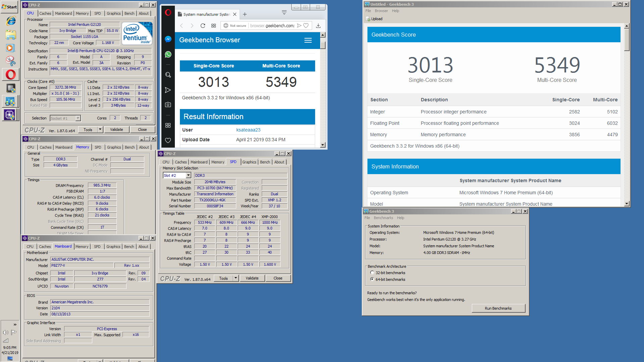The height and width of the screenshot is (362, 644).
Task: Click Geekbench results vertical scrollbar thumb
Action: point(627,40)
